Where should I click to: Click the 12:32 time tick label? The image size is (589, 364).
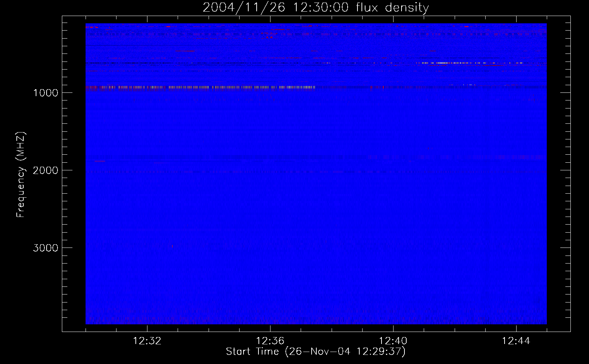point(147,341)
